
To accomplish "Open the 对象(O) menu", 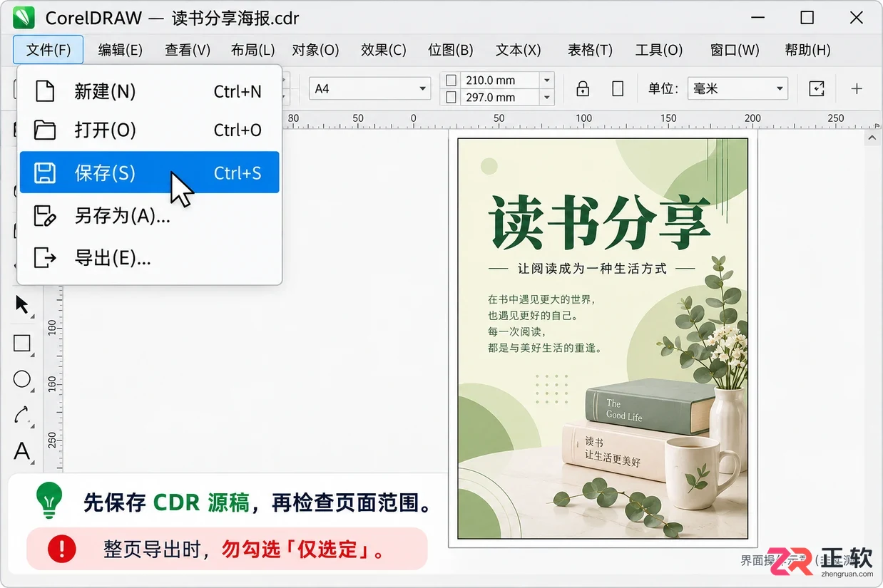I will [315, 50].
